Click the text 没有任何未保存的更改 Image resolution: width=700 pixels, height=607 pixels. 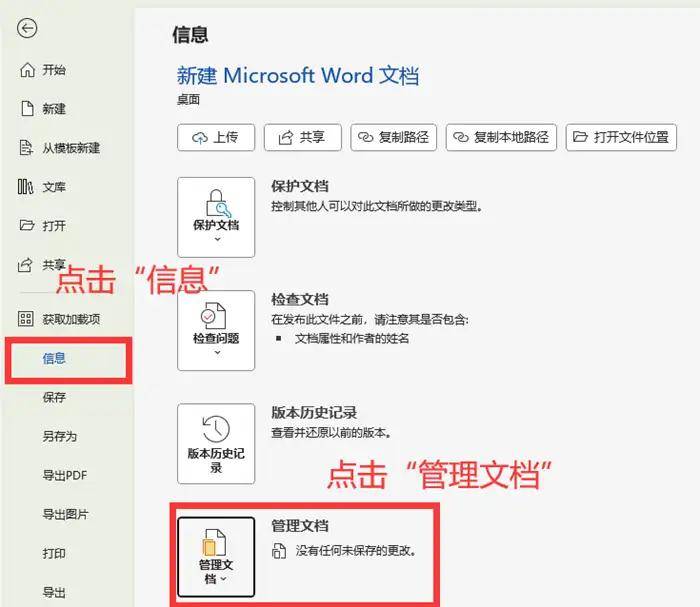355,551
